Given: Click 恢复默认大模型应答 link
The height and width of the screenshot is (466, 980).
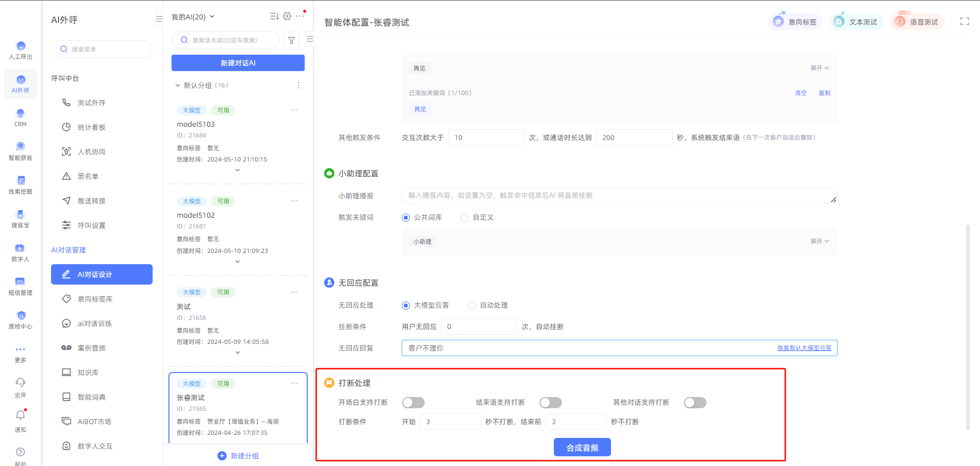Looking at the screenshot, I should click(x=804, y=348).
